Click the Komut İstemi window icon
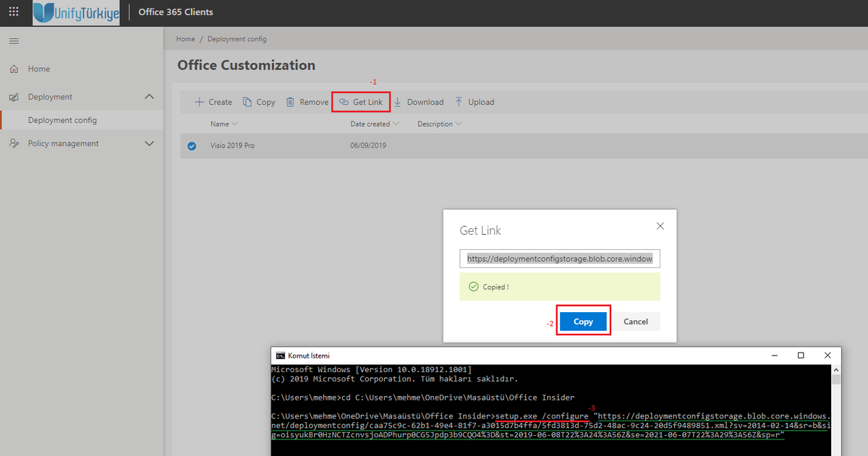868x456 pixels. pos(281,356)
